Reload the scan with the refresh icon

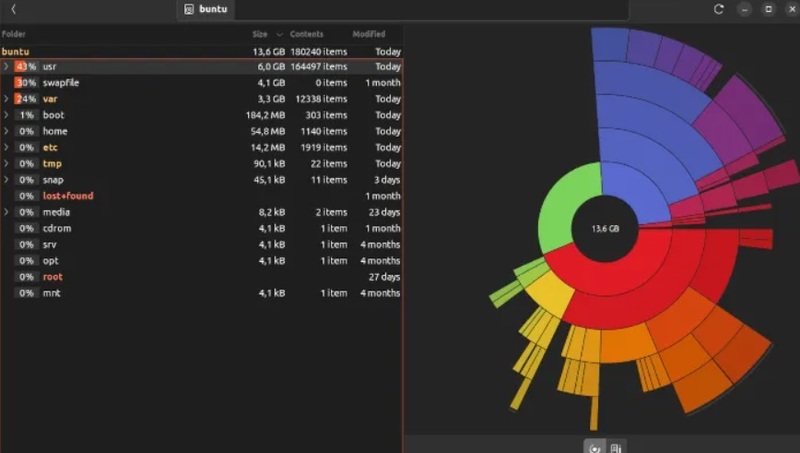pyautogui.click(x=718, y=9)
